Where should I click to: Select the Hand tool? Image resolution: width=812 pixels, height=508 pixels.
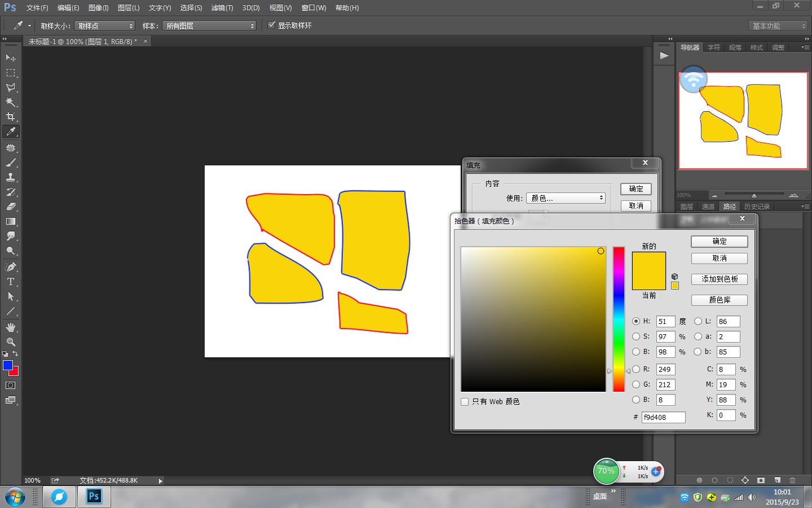pos(11,327)
